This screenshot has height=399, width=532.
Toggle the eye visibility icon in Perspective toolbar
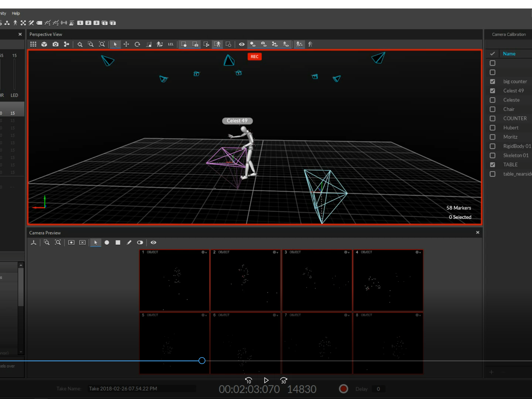242,44
